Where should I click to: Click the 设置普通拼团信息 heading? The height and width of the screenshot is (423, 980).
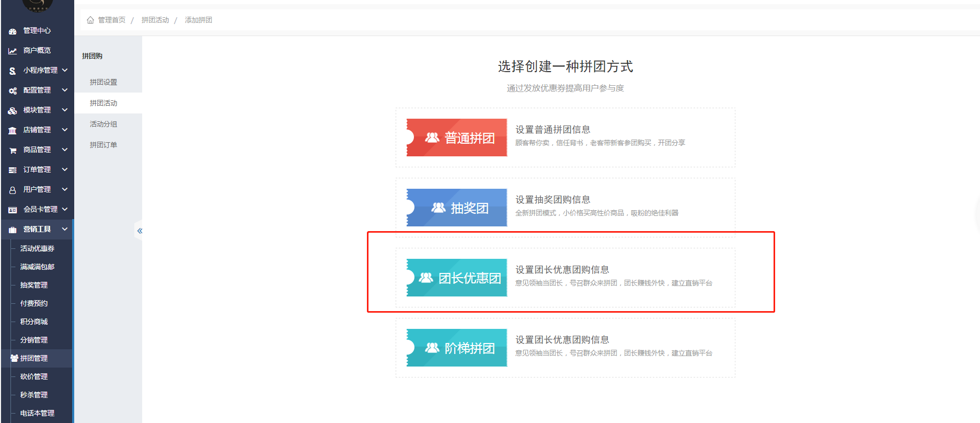coord(553,130)
